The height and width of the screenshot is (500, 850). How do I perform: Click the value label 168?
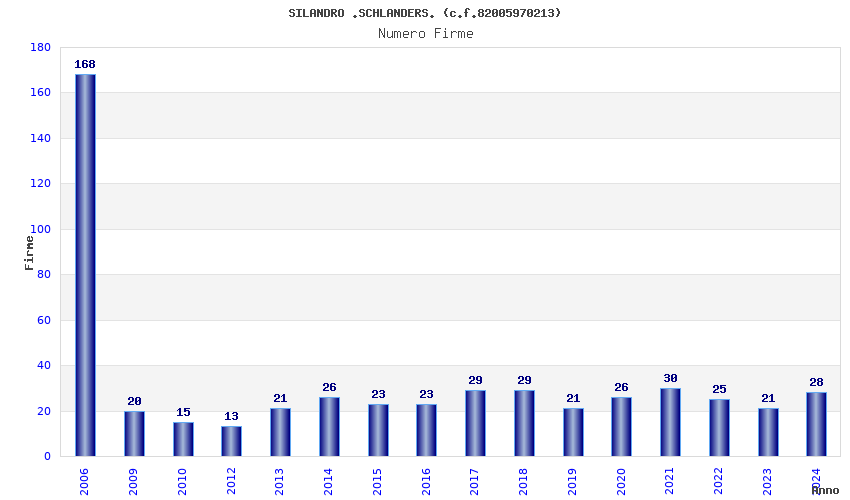click(85, 65)
